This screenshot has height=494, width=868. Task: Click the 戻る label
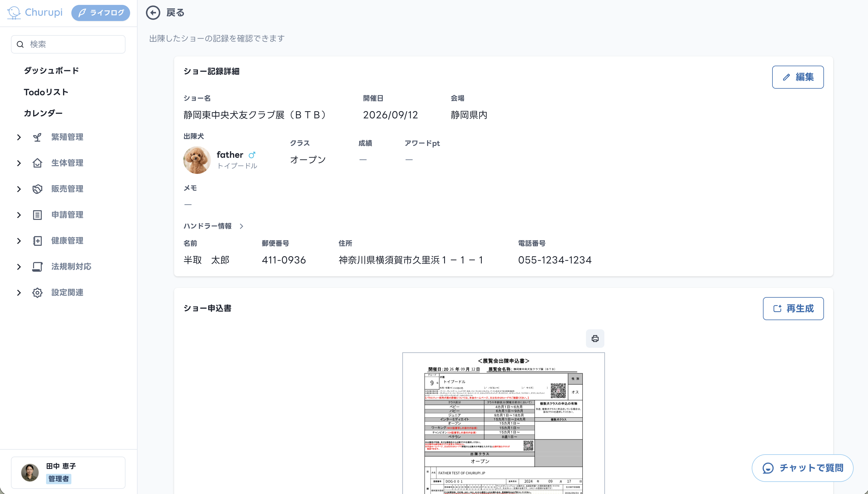tap(175, 13)
